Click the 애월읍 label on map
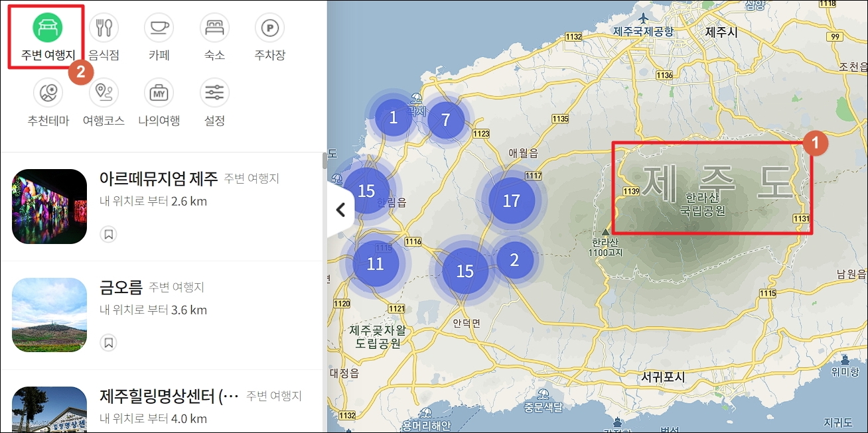Image resolution: width=868 pixels, height=433 pixels. click(x=523, y=153)
